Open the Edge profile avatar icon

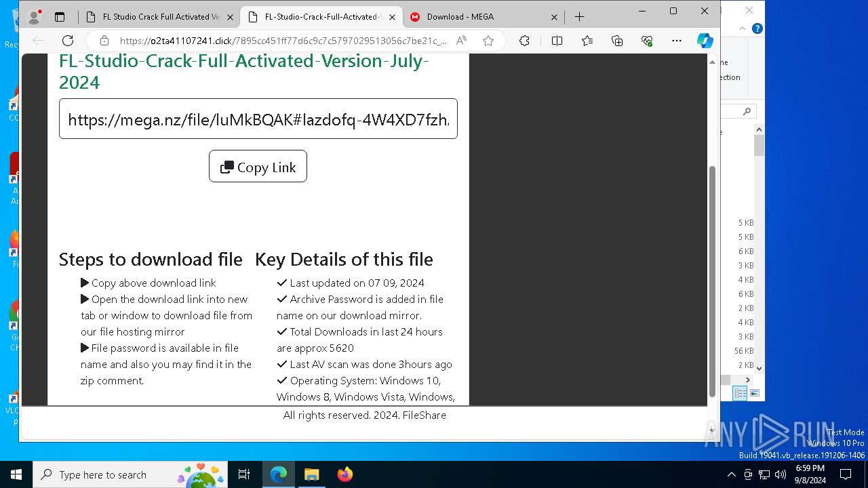(35, 16)
